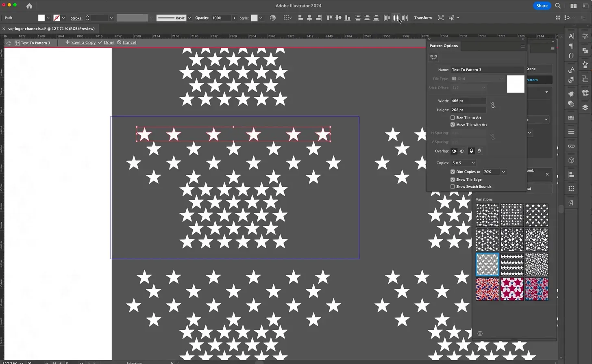The height and width of the screenshot is (364, 592).
Task: Open the Dim Copies percentage dropdown
Action: [503, 171]
